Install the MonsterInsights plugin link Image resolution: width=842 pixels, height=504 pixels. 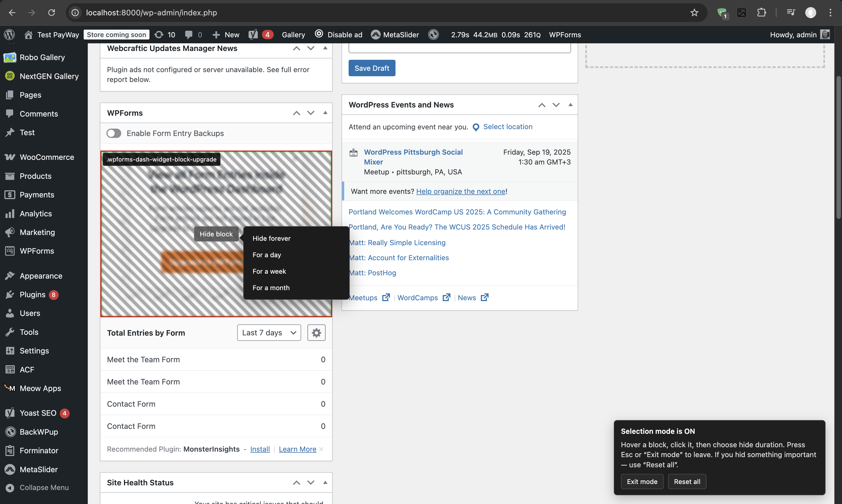(x=260, y=449)
